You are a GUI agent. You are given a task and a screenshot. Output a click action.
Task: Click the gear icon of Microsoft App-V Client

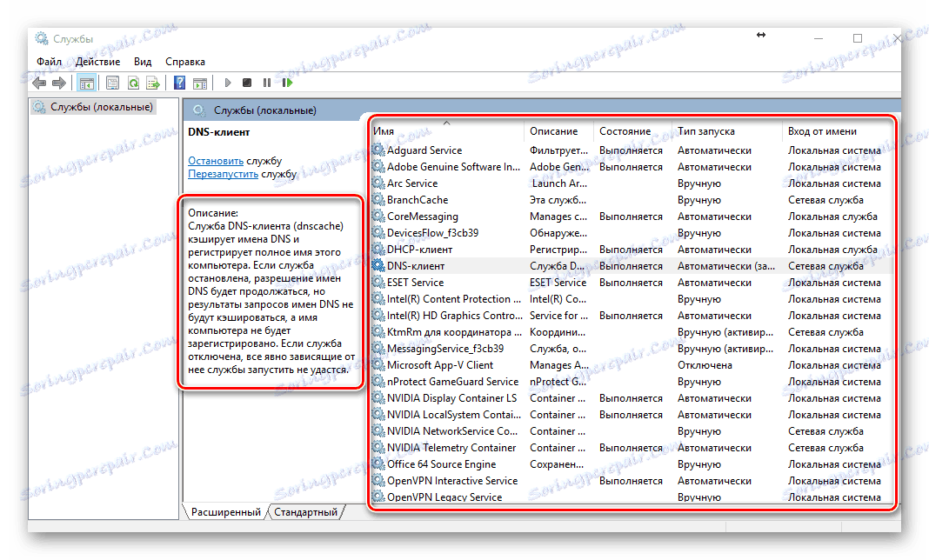(378, 365)
